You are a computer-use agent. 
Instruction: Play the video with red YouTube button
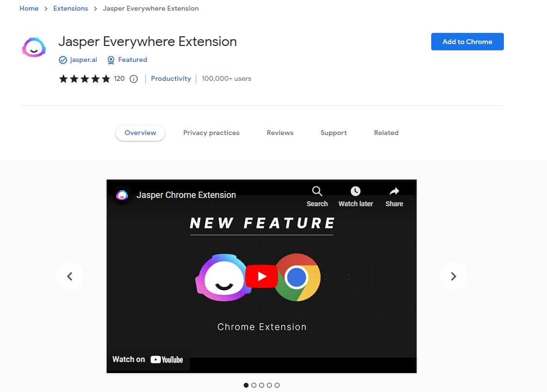262,276
